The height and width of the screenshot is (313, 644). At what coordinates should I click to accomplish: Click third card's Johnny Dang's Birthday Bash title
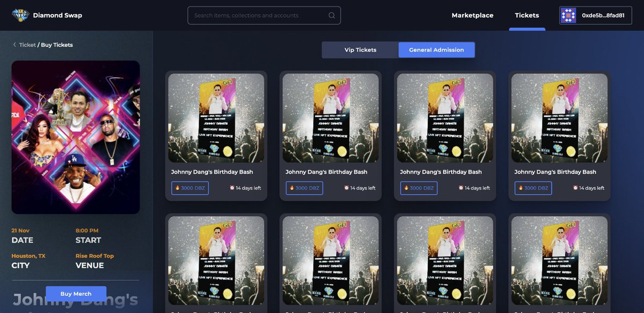coord(441,172)
